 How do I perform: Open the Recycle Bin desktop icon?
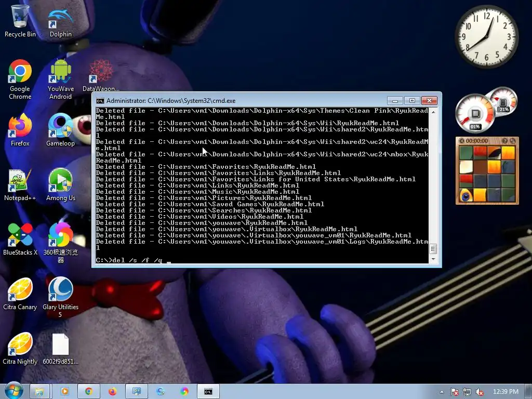(20, 20)
